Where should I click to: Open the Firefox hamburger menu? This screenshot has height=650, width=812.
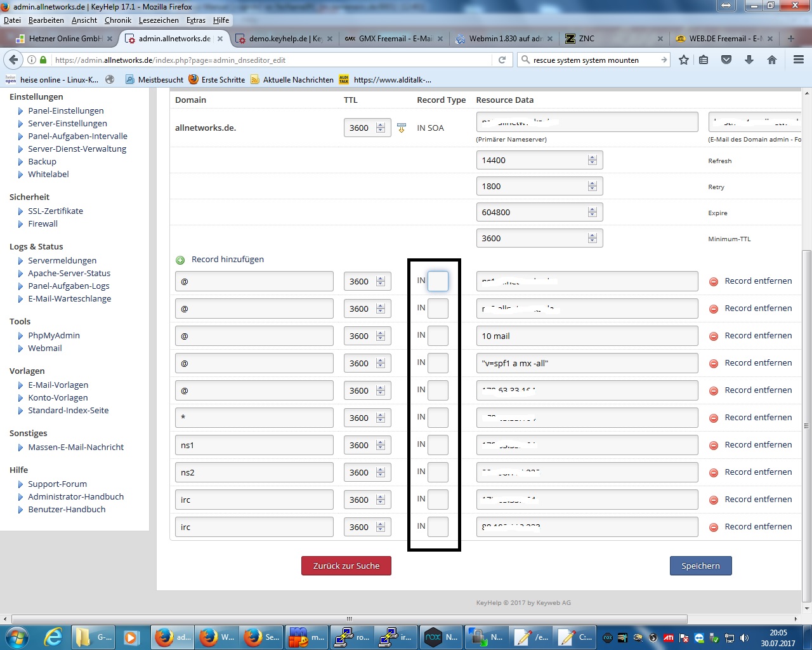[799, 60]
